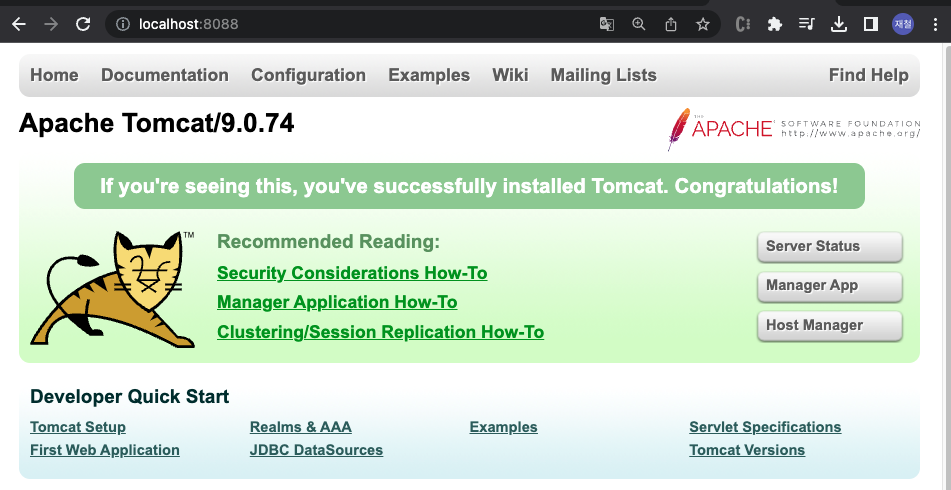Viewport: 951px width, 490px height.
Task: Open the extensions puzzle icon
Action: click(775, 24)
